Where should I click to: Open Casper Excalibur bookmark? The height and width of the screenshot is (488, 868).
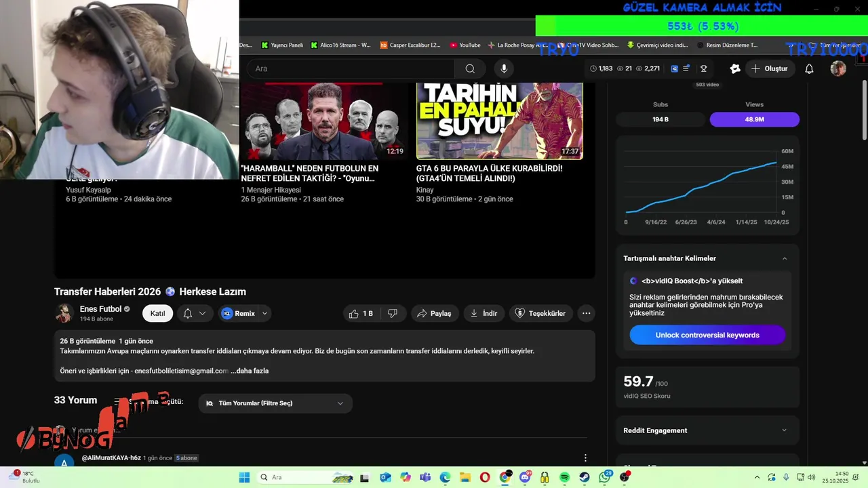[410, 45]
